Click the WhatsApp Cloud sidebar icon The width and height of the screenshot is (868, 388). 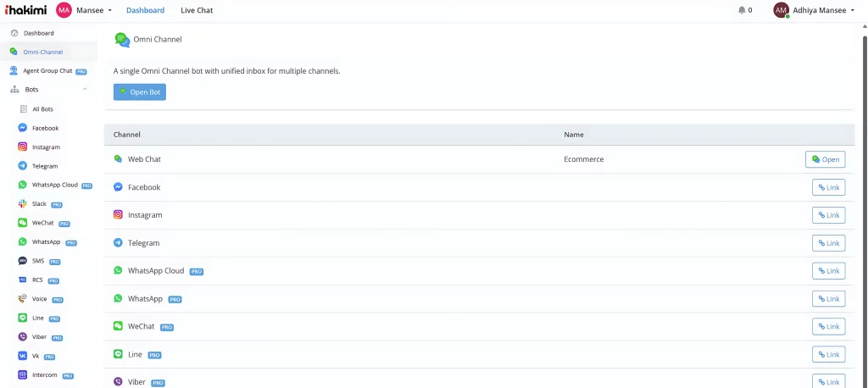(23, 185)
